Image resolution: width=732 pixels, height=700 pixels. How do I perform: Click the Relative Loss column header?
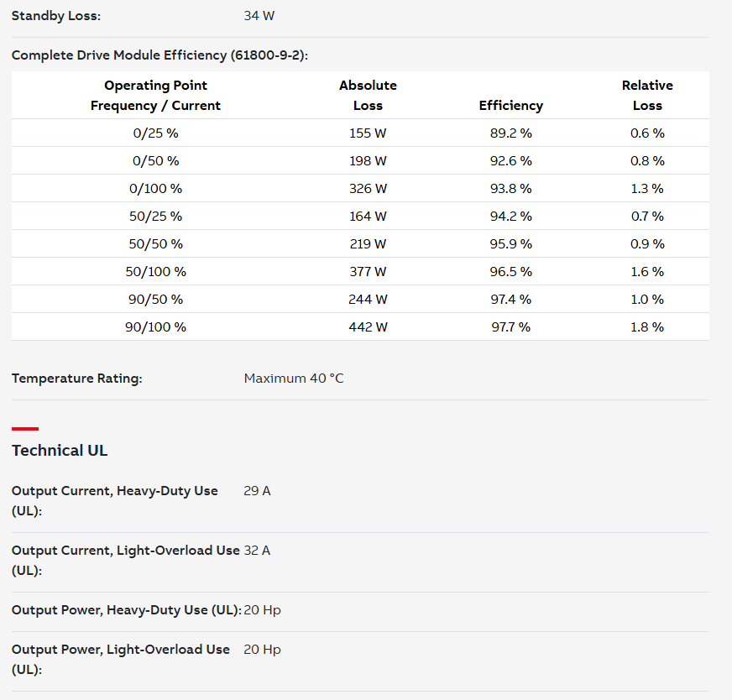click(x=647, y=95)
